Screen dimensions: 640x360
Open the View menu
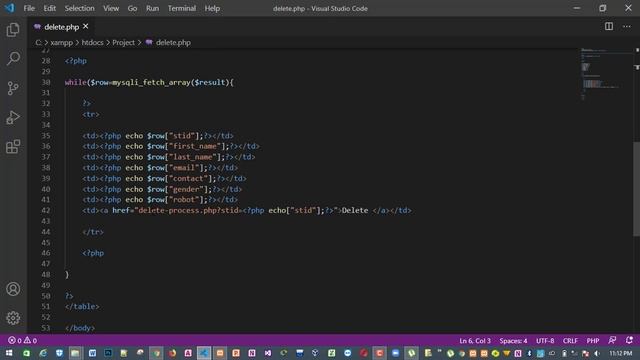click(111, 8)
